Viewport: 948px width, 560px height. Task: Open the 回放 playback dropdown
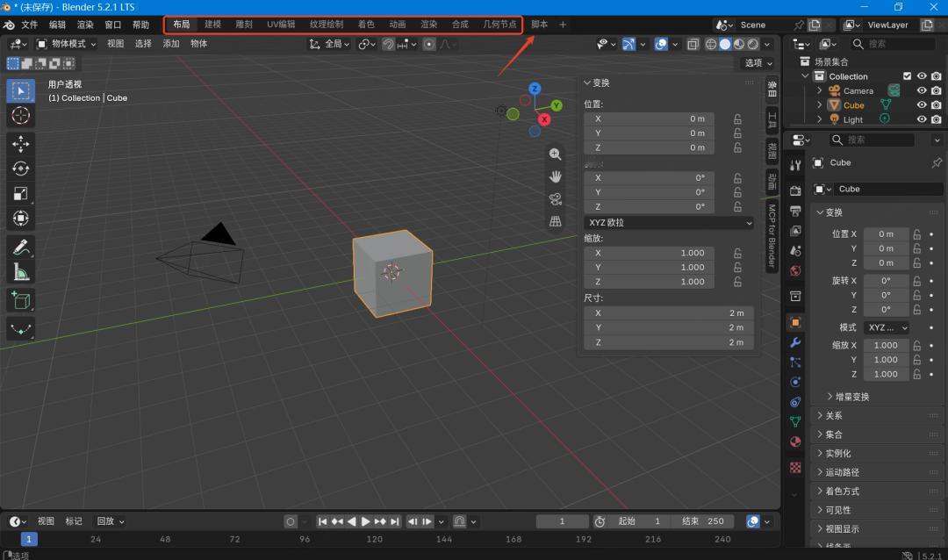tap(111, 521)
